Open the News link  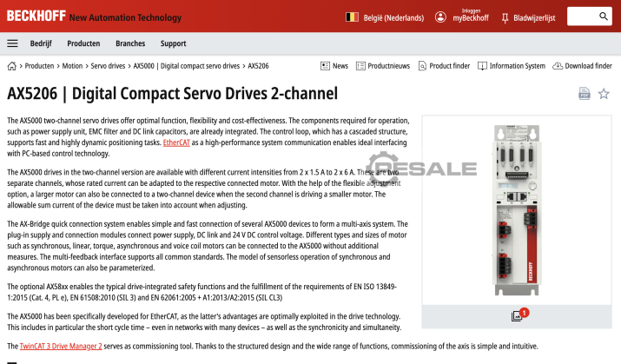click(x=340, y=66)
